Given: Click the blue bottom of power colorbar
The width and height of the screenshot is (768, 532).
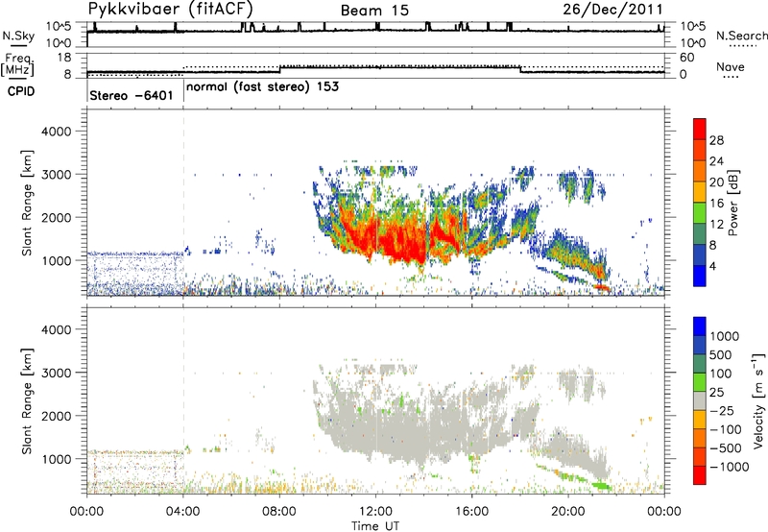Looking at the screenshot, I should [x=700, y=276].
